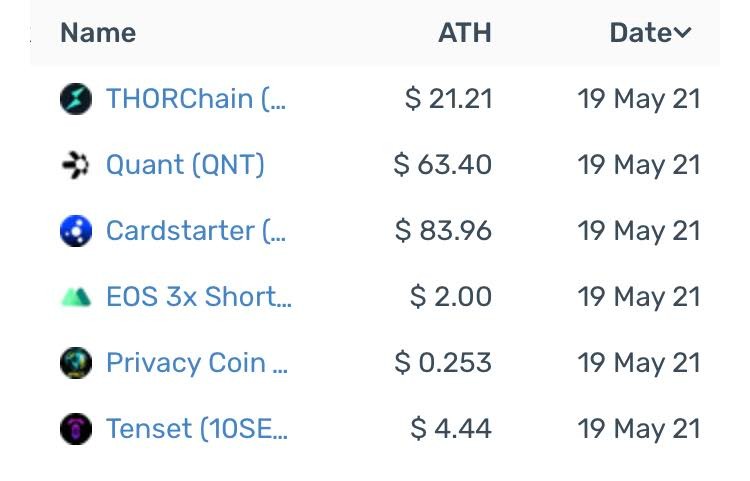
Task: Click the EOS 3x Short green icon
Action: click(76, 297)
